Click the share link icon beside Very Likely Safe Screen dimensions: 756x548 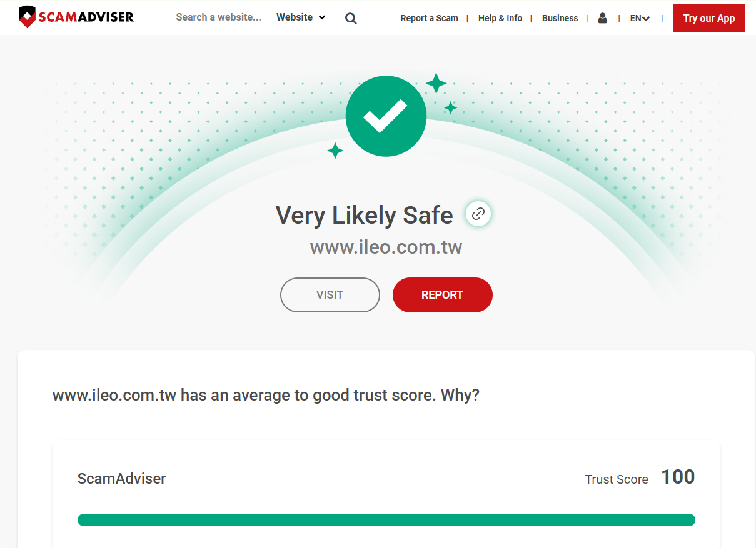point(478,213)
